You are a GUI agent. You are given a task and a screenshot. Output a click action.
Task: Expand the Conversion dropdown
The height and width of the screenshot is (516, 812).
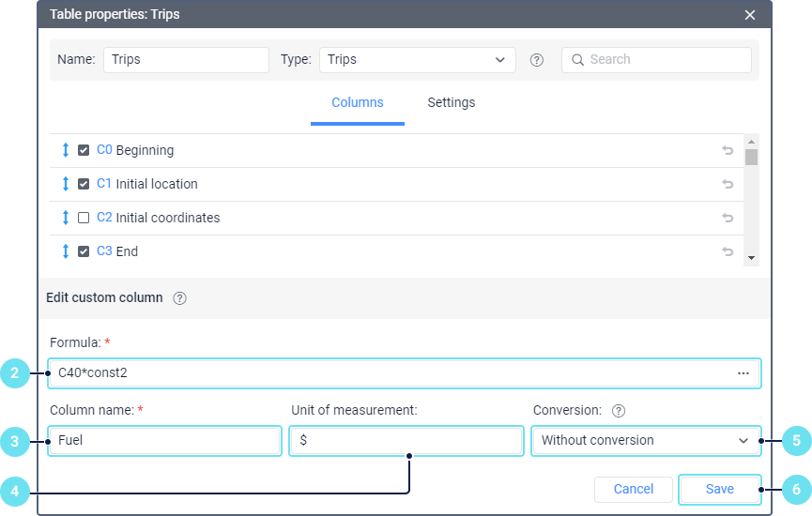point(645,440)
